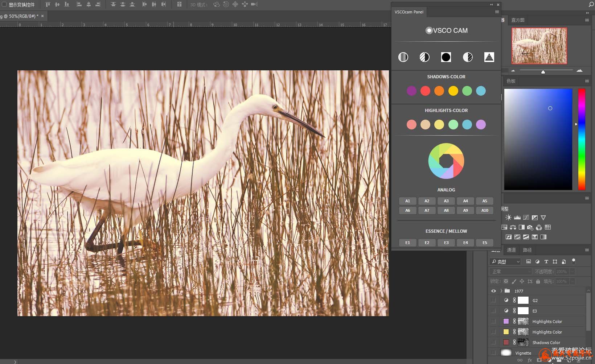Pick the purple shadows color swatch
Viewport: 595px width, 364px height.
point(411,91)
